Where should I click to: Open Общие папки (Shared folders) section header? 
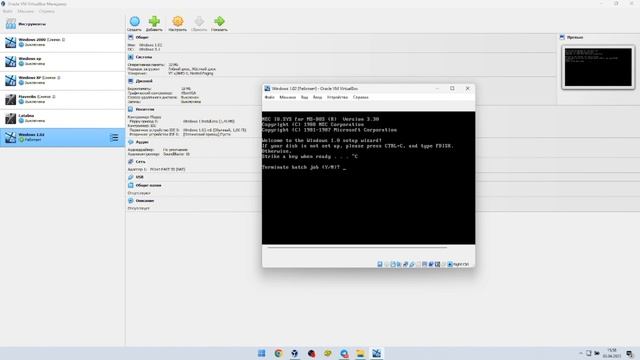[x=149, y=185]
